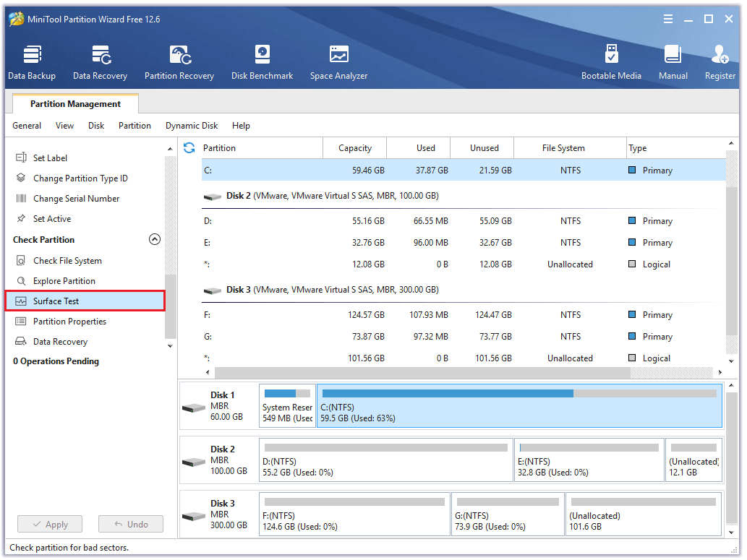Image resolution: width=747 pixels, height=560 pixels.
Task: Open the General menu
Action: tap(27, 126)
